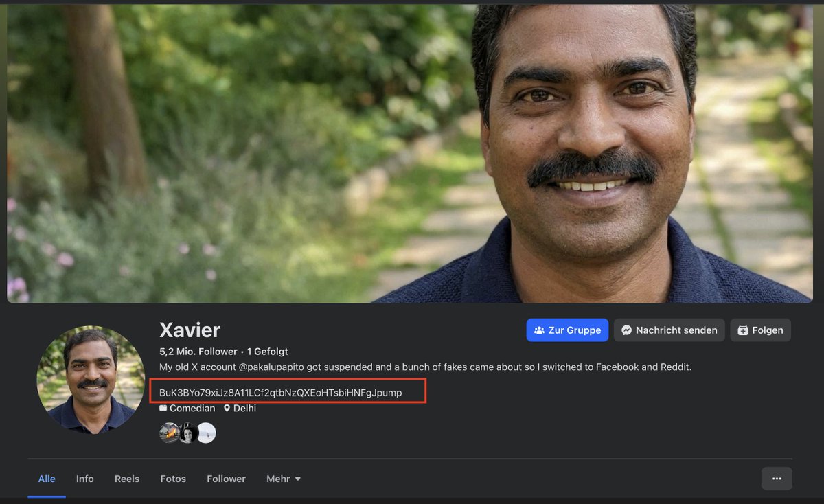
Task: Switch to the Alle tab
Action: pyautogui.click(x=47, y=479)
